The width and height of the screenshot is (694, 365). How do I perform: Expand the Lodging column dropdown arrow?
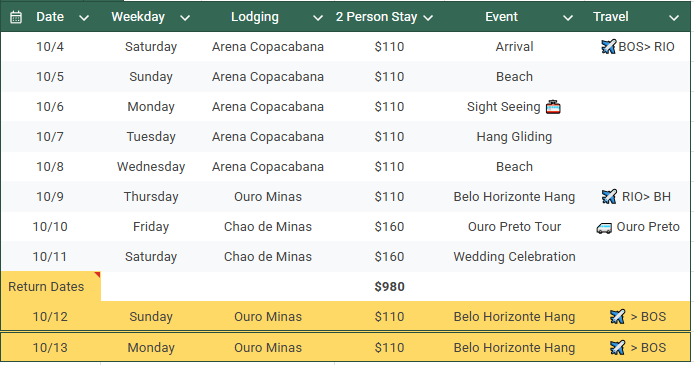click(x=317, y=18)
